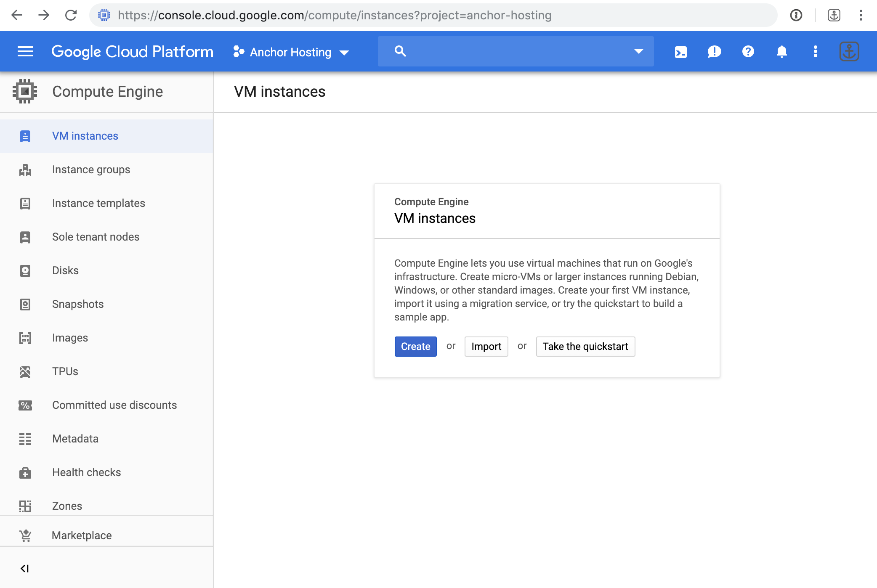Expand the search bar dropdown arrow
Image resolution: width=877 pixels, height=588 pixels.
click(x=639, y=51)
